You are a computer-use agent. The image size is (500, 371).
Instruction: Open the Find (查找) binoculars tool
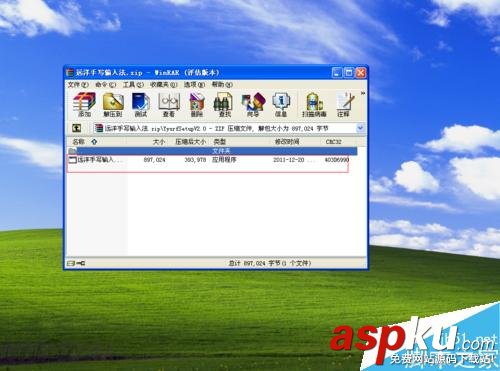coord(224,104)
